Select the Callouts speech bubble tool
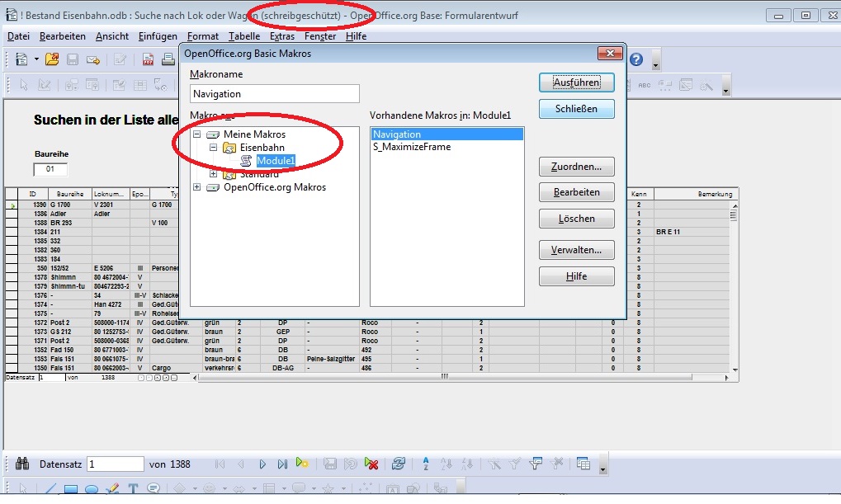Image resolution: width=841 pixels, height=504 pixels. click(x=154, y=488)
